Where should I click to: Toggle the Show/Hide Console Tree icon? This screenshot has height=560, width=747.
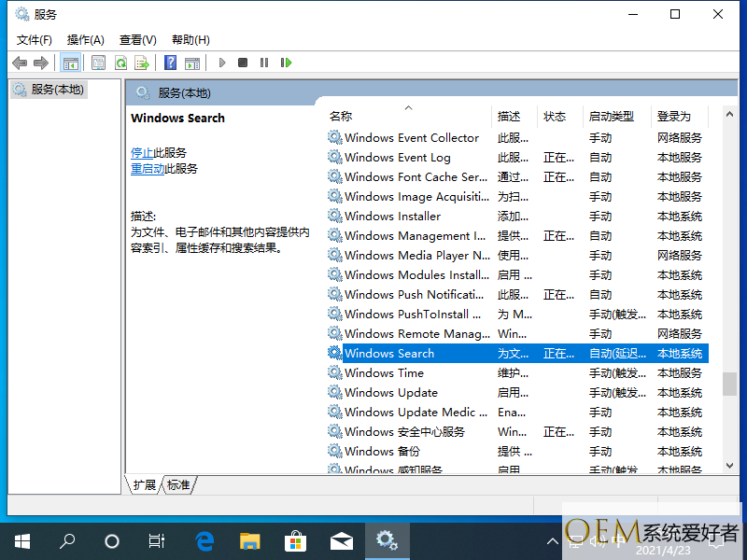[70, 63]
